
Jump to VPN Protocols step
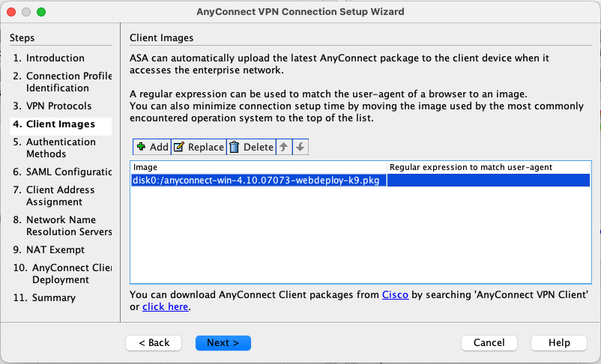(x=58, y=106)
